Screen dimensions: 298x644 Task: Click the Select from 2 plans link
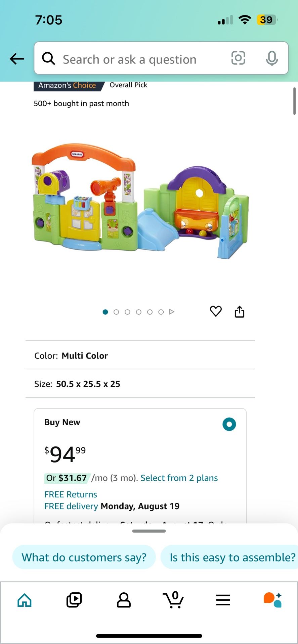(x=179, y=478)
